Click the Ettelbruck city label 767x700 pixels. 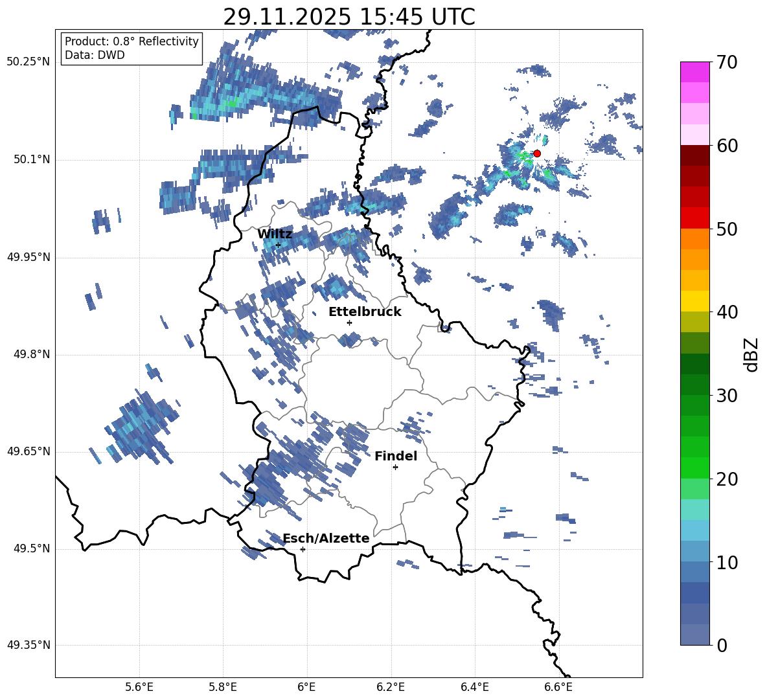[x=365, y=312]
